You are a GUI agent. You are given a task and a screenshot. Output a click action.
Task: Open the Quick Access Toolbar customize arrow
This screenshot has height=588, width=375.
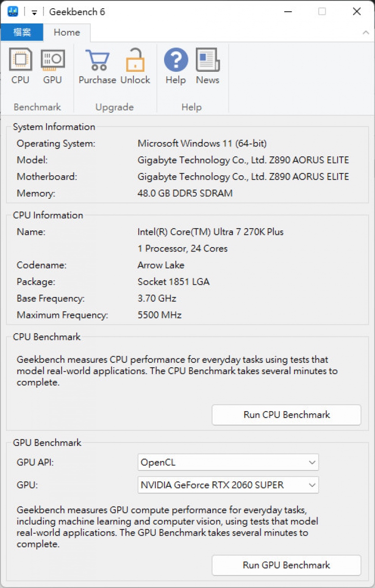tap(34, 12)
